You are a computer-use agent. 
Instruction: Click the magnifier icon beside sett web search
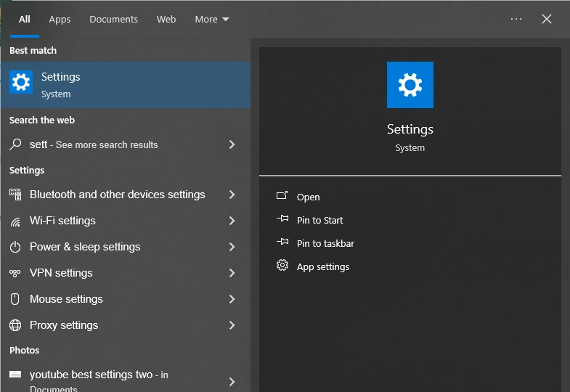click(15, 144)
